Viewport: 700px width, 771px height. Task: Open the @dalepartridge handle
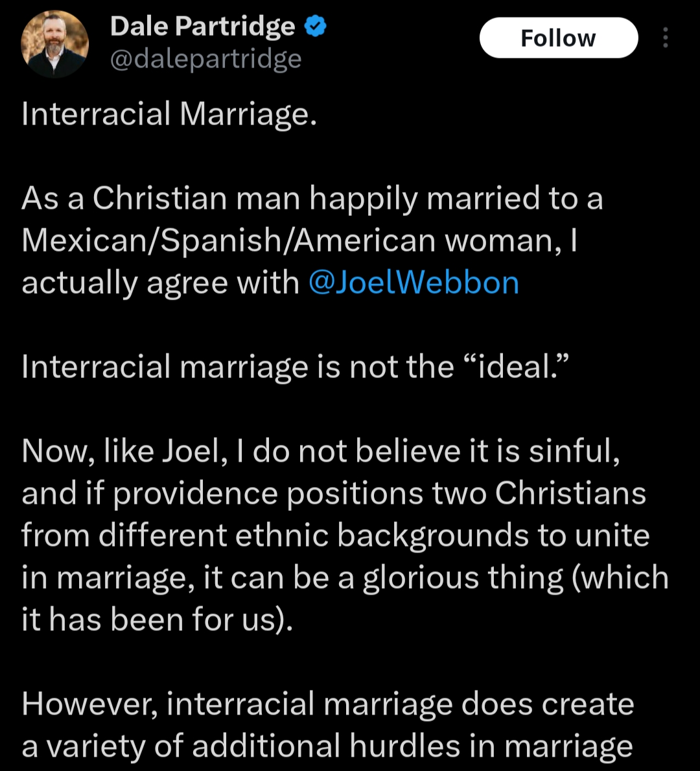[205, 60]
